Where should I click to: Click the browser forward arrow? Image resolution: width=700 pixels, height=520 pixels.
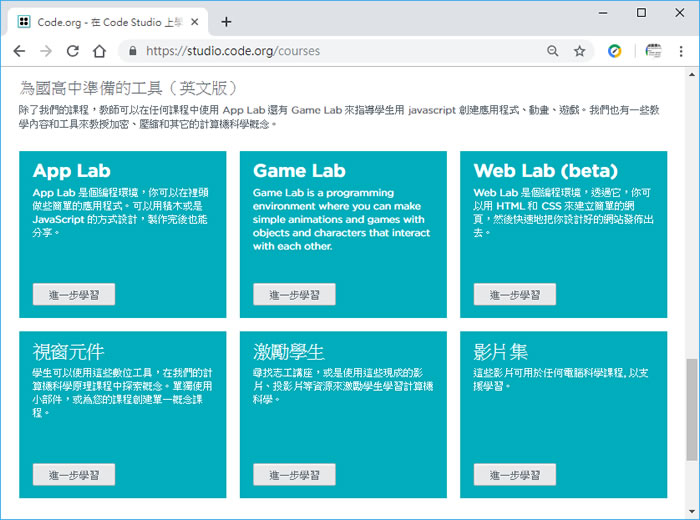pyautogui.click(x=46, y=51)
